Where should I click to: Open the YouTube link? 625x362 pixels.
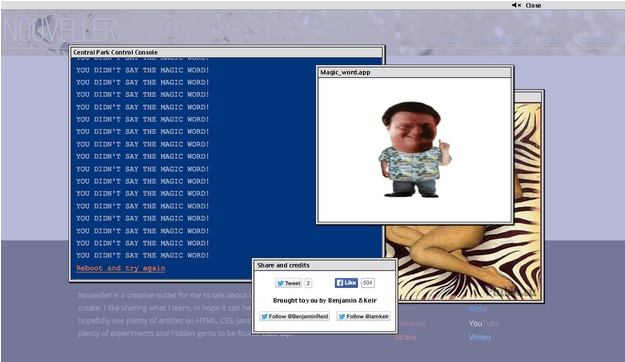[484, 323]
